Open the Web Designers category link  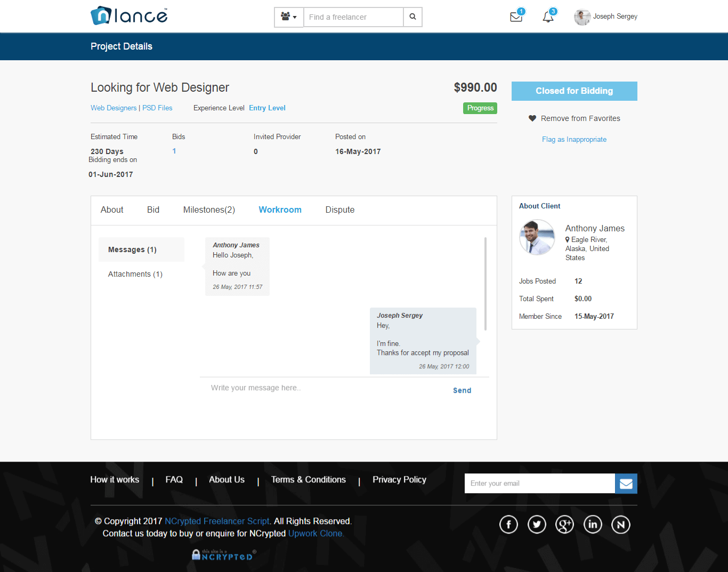click(x=114, y=108)
